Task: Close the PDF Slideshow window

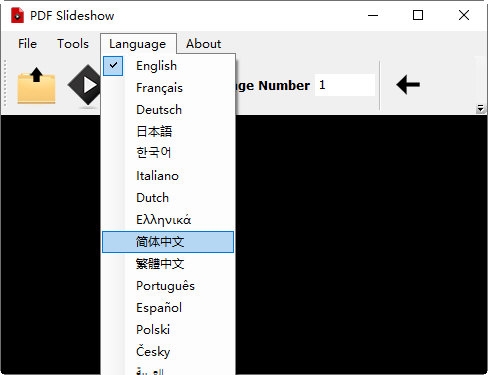Action: 464,15
